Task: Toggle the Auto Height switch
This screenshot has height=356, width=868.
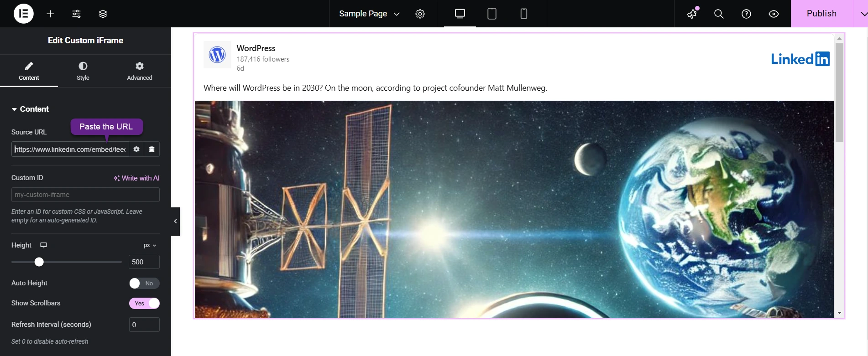Action: (x=144, y=284)
